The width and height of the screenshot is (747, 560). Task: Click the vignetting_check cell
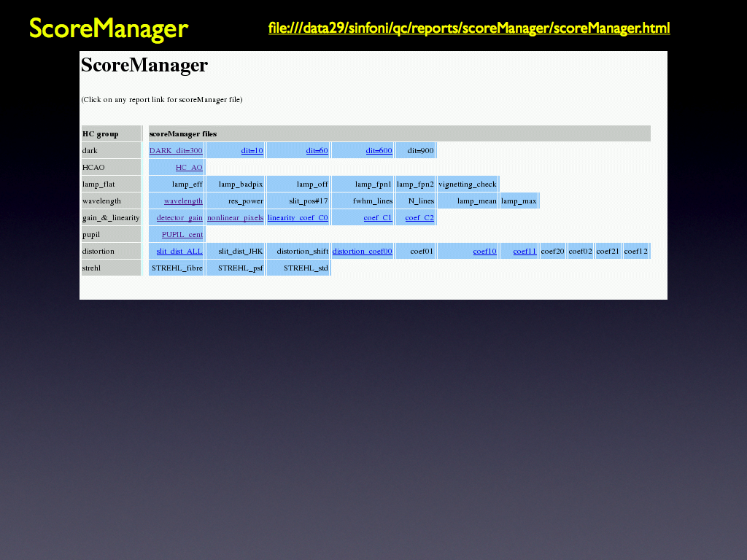coord(467,184)
